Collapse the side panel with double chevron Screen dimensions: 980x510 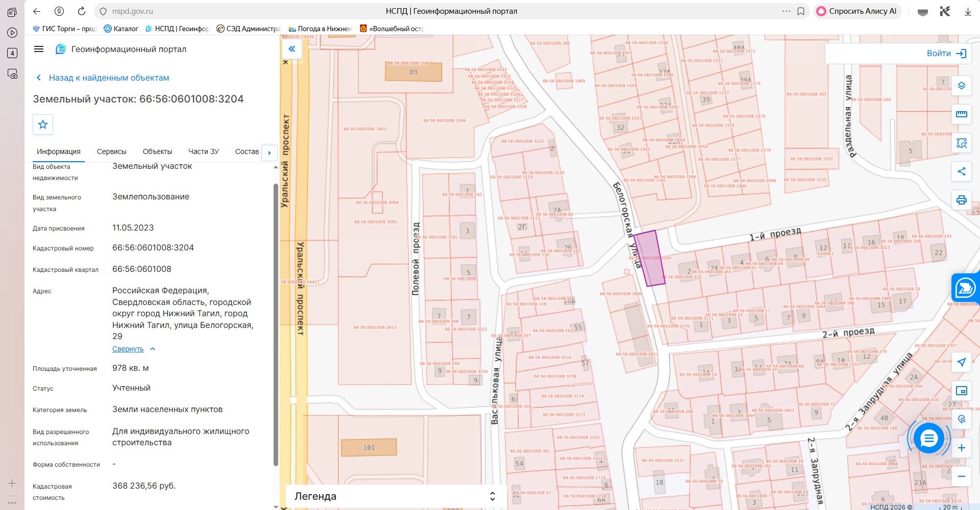click(x=292, y=49)
